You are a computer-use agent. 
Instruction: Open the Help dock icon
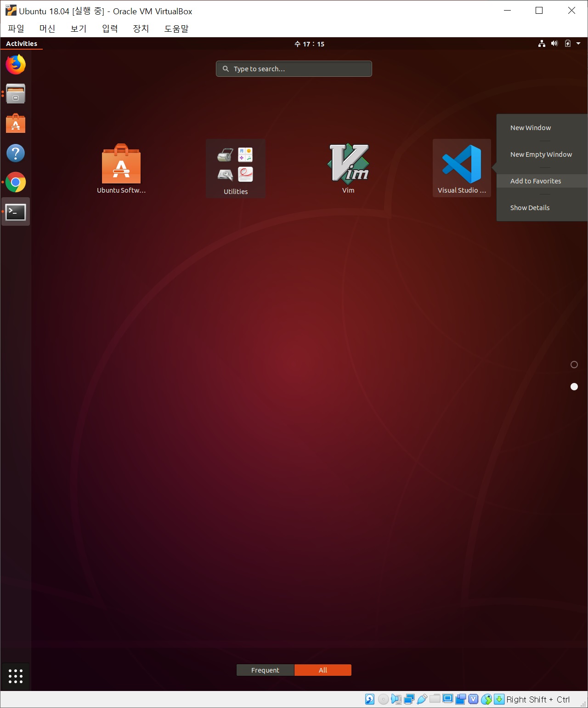pos(16,153)
